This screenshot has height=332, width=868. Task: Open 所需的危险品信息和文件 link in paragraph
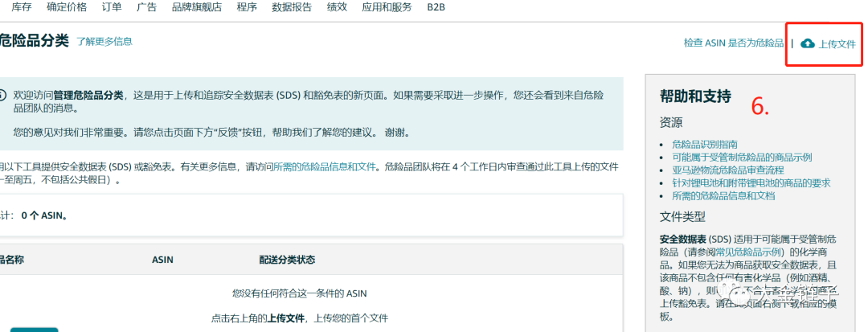[x=325, y=166]
